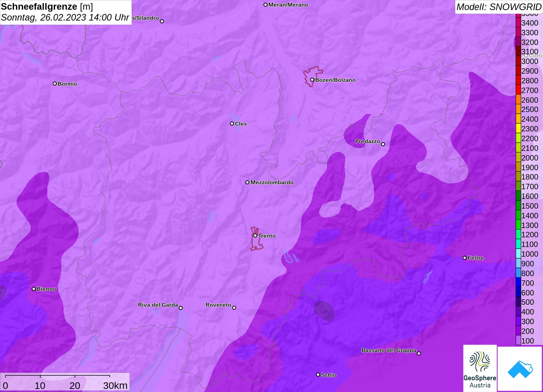The image size is (543, 392).
Task: Select the Trento city marker dot
Action: 255,235
